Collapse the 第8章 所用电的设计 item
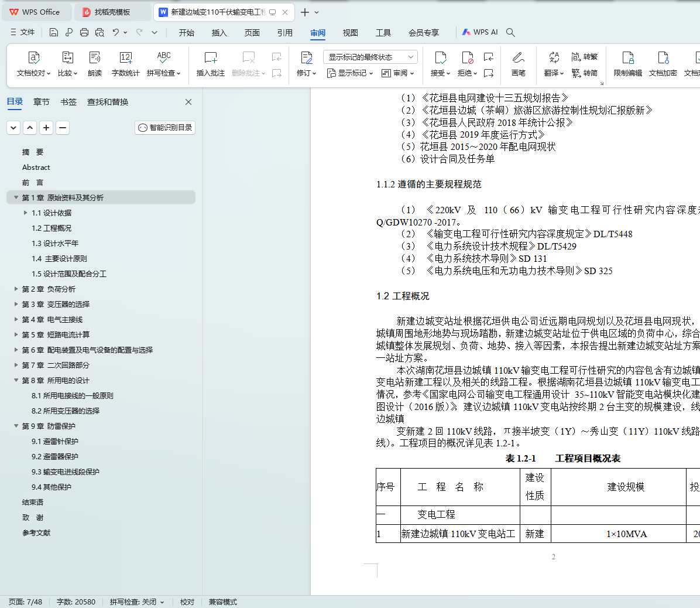The height and width of the screenshot is (608, 700). coord(16,380)
